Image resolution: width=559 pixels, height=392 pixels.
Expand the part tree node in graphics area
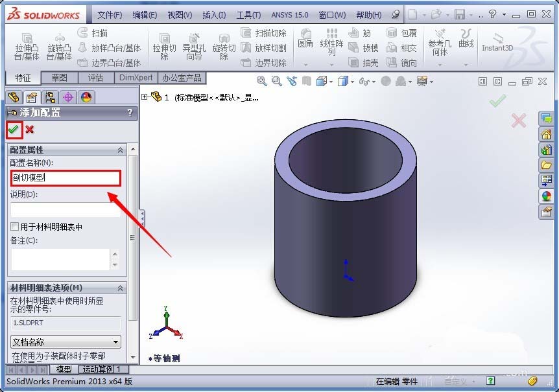tap(145, 97)
